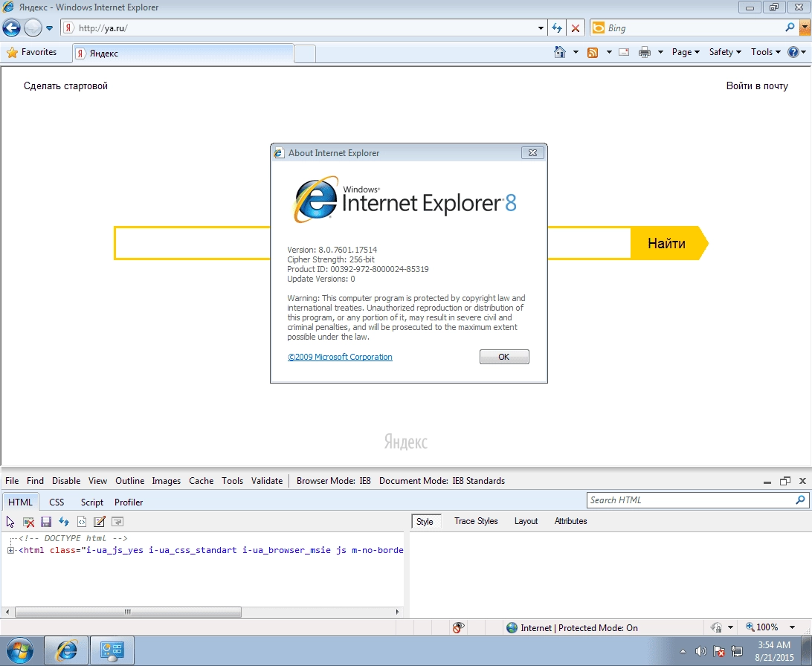Select the Layout pane tab
The image size is (812, 666).
526,521
